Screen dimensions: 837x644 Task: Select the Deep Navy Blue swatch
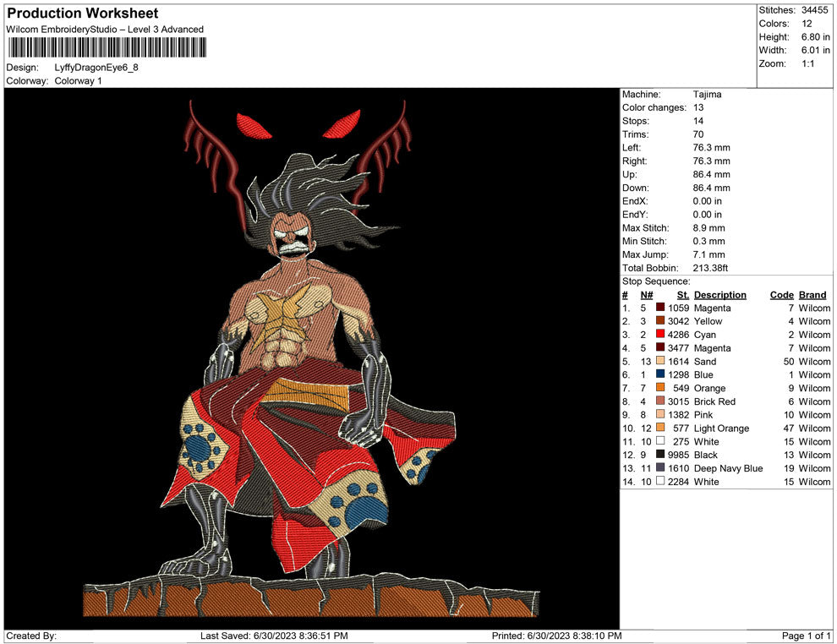660,467
